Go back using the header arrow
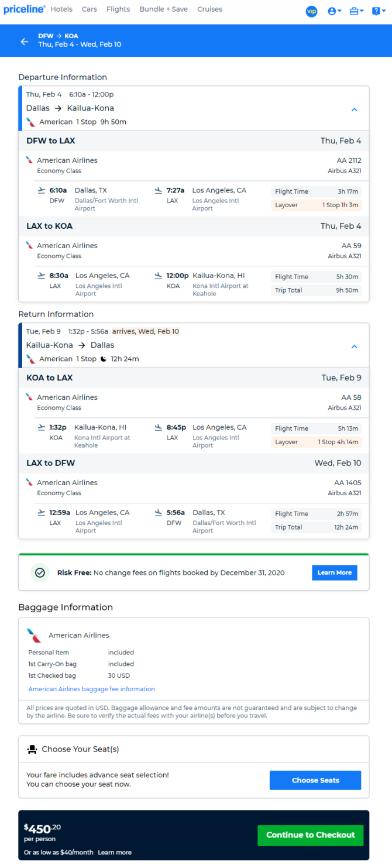Screen dimensions: 392x868 24,41
